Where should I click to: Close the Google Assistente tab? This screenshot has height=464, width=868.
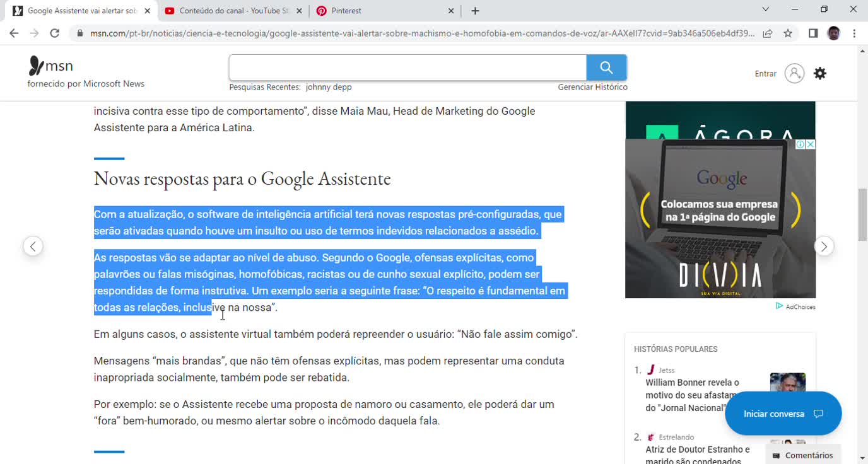[147, 11]
